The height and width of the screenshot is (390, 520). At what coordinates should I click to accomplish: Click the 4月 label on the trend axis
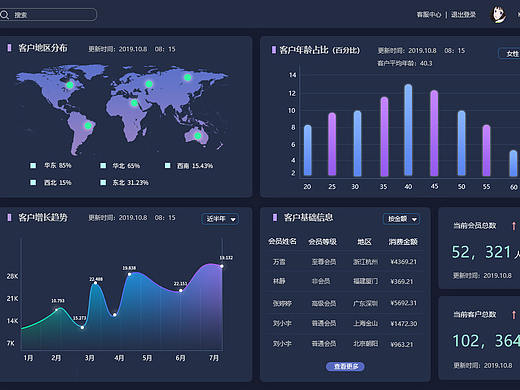(x=119, y=358)
